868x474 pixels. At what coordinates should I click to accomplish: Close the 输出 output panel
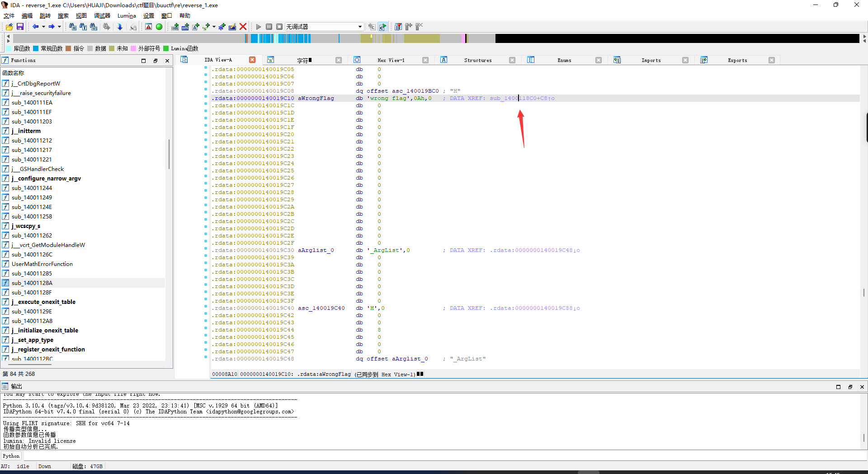(862, 387)
